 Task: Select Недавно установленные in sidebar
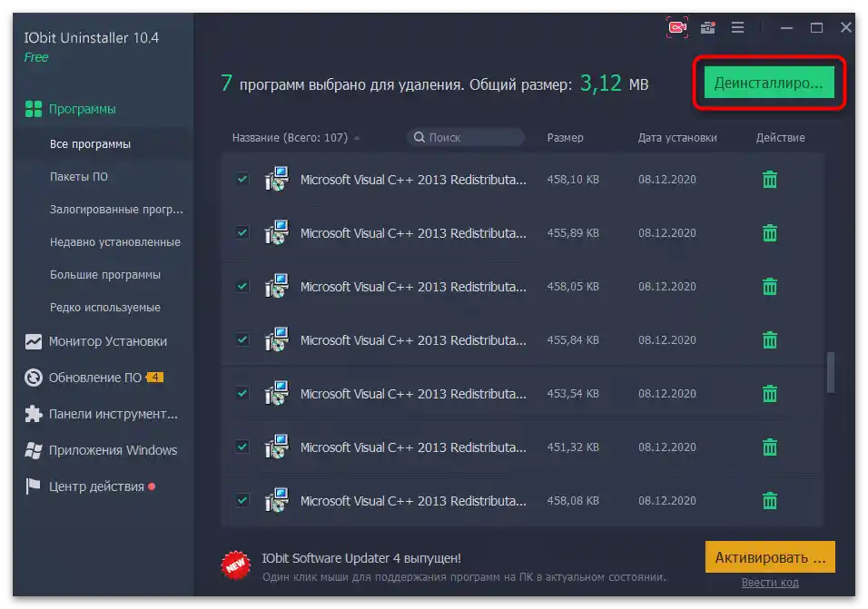[115, 241]
